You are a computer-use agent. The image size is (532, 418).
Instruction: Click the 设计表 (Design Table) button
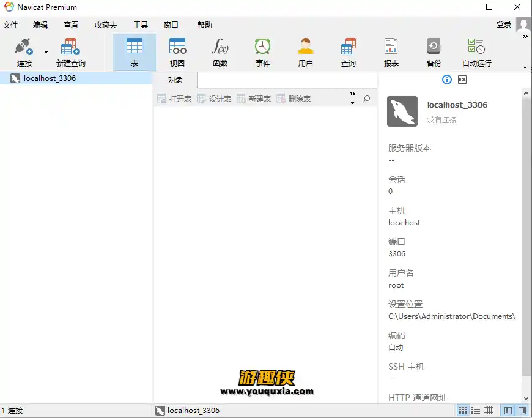point(214,99)
